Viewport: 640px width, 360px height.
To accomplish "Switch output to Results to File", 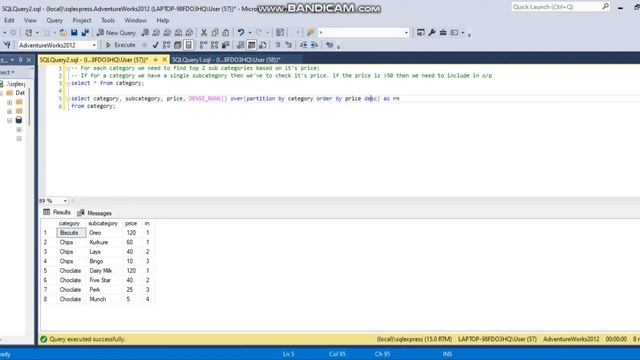I will point(263,45).
